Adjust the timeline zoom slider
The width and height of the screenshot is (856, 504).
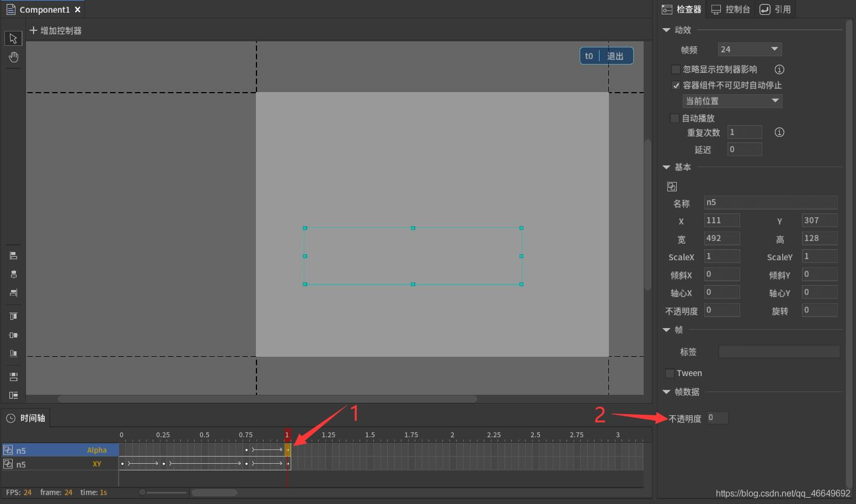142,492
